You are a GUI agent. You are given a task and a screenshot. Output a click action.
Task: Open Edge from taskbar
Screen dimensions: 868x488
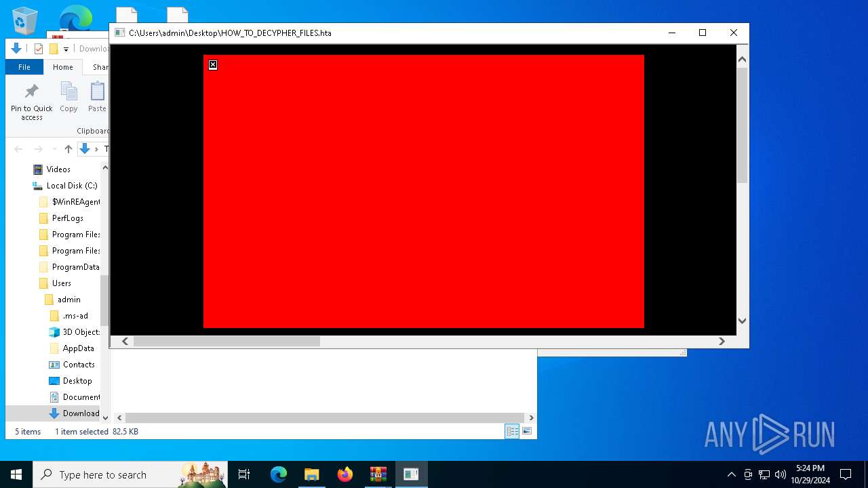click(279, 474)
